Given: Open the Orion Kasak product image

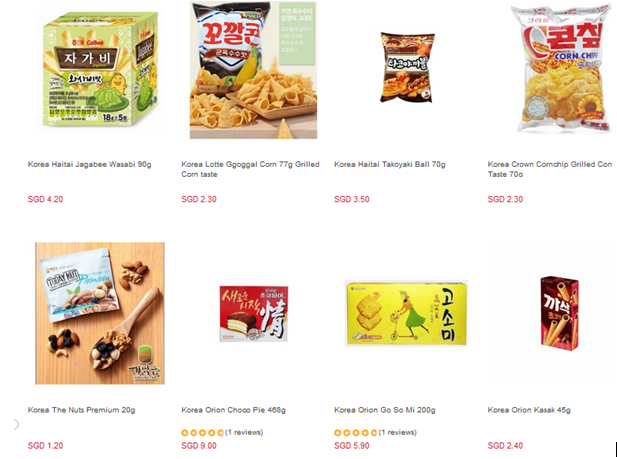Looking at the screenshot, I should (560, 313).
